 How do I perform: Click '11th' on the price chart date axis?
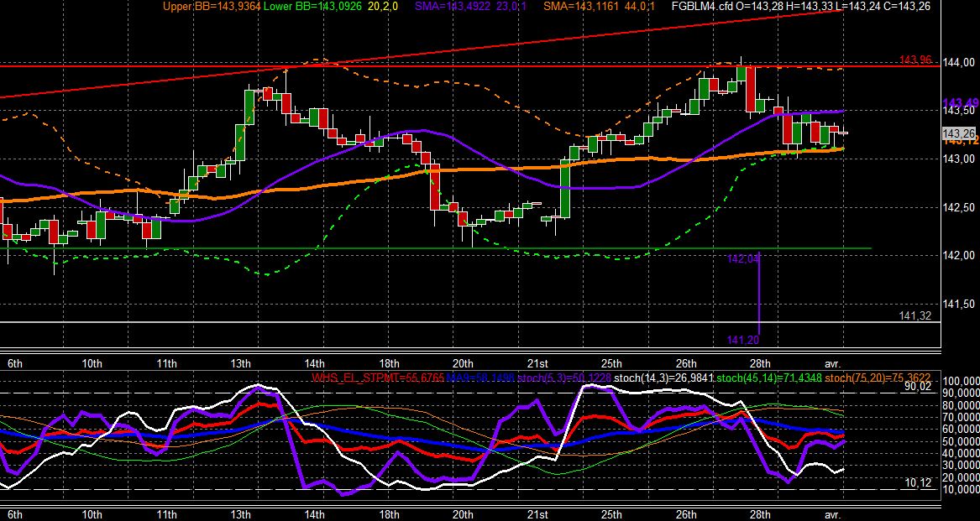(166, 363)
